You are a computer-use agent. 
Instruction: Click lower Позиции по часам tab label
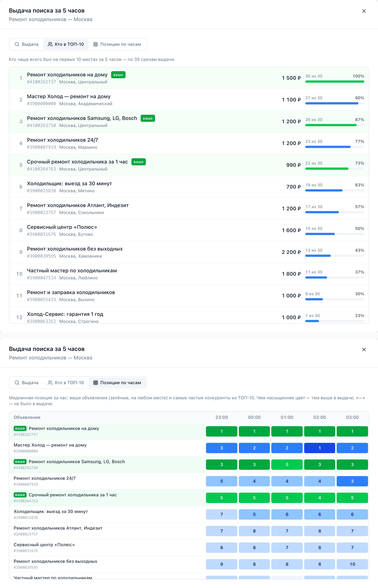click(x=121, y=382)
